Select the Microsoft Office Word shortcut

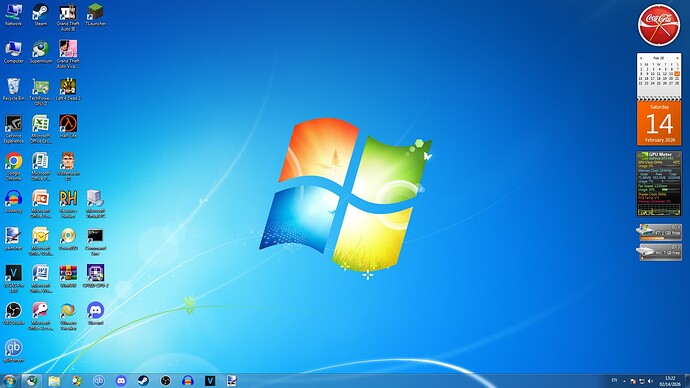40,279
